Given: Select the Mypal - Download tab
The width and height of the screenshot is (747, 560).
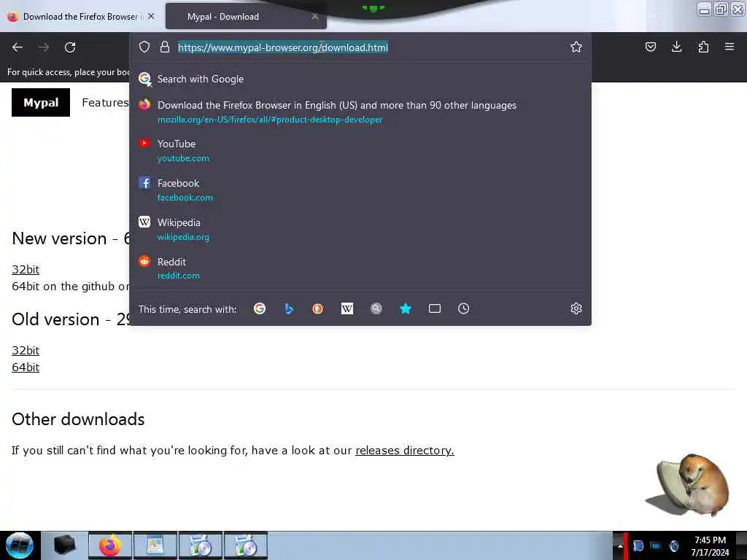Looking at the screenshot, I should pyautogui.click(x=246, y=16).
